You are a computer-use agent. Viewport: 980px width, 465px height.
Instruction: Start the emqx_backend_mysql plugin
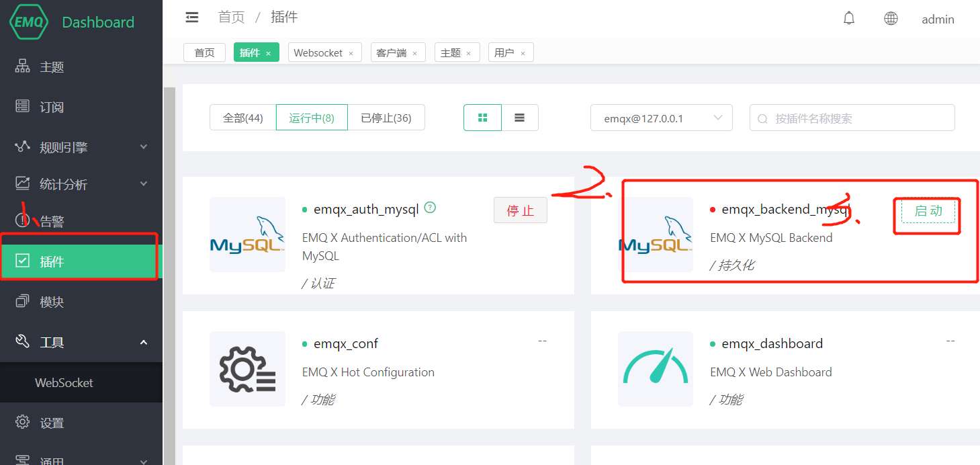[x=928, y=211]
